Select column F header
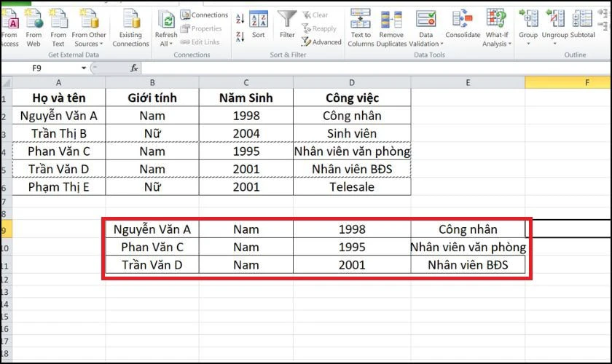This screenshot has width=612, height=364. click(568, 82)
